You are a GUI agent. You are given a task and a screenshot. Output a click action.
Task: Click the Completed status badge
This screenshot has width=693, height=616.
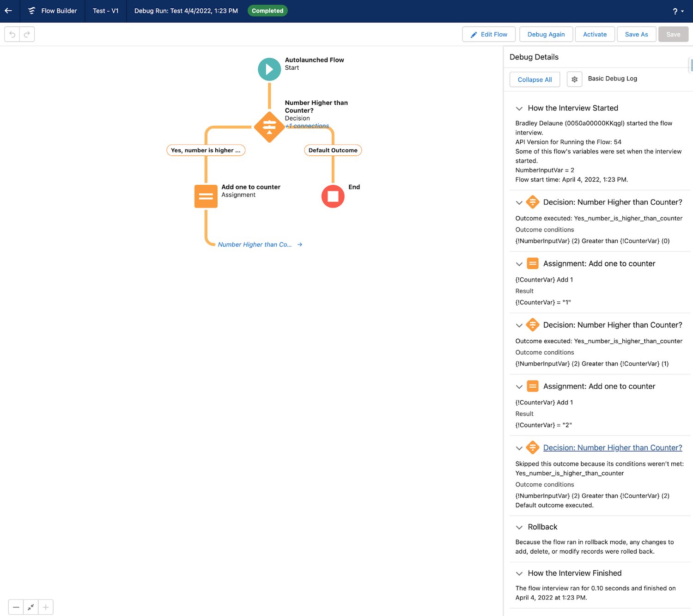click(267, 10)
